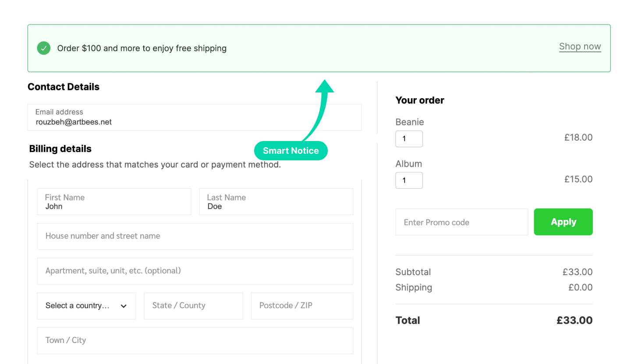The width and height of the screenshot is (631, 364).
Task: Click the Album quantity box
Action: pyautogui.click(x=409, y=180)
